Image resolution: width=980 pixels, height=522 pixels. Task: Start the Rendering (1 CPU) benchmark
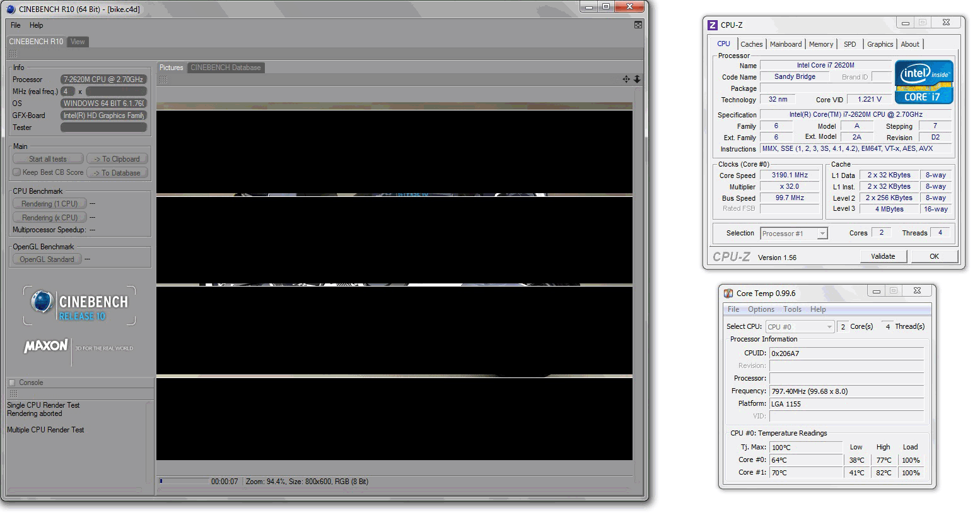[49, 204]
